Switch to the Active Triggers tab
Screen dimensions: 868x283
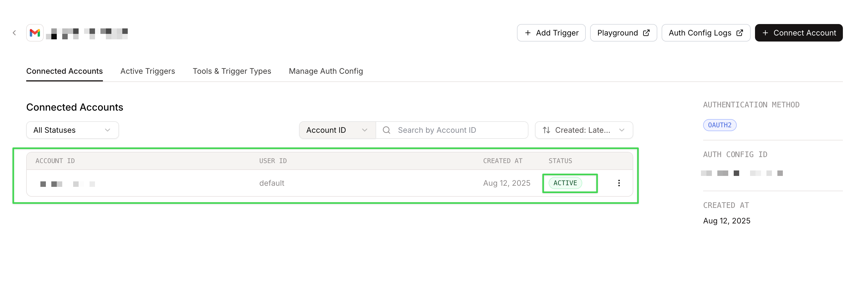pos(148,71)
